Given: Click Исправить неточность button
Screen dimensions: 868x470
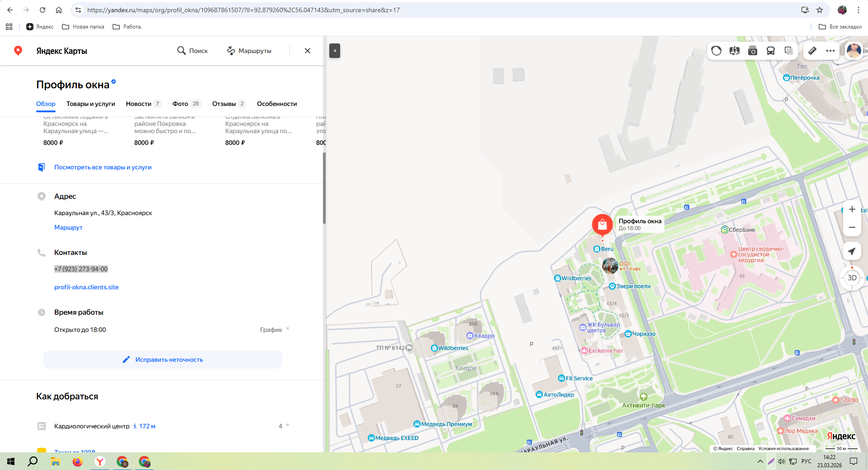Looking at the screenshot, I should 163,360.
